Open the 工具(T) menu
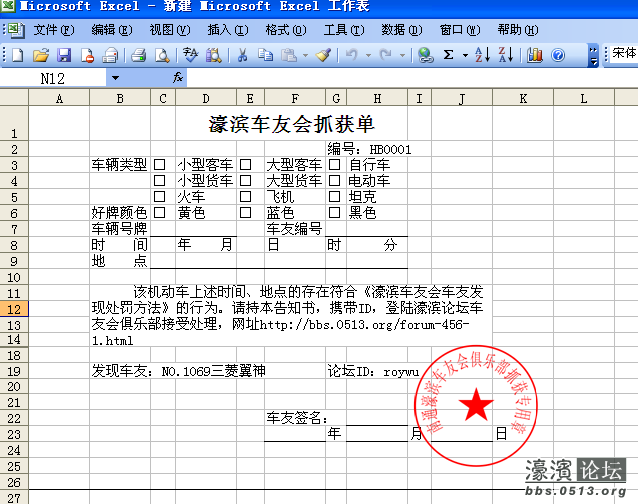Screen dimensions: 638x504 point(344,30)
